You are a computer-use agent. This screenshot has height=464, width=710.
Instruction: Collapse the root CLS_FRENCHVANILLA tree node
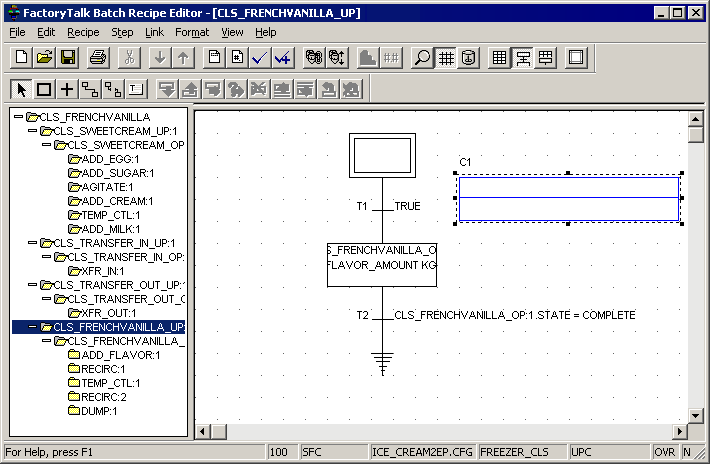click(x=19, y=117)
